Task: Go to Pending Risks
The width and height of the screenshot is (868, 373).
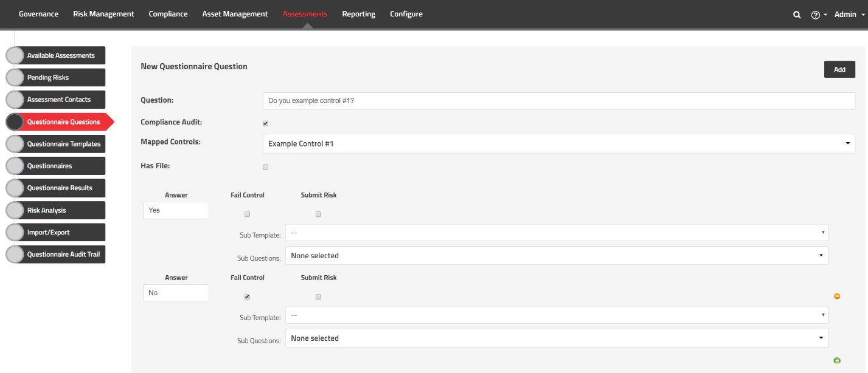Action: [61, 78]
